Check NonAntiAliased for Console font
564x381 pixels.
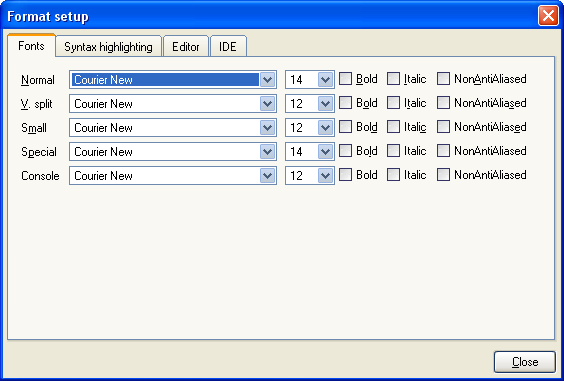(x=443, y=175)
